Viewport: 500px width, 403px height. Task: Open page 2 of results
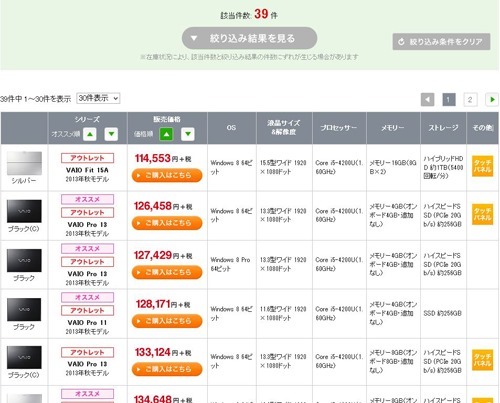[x=470, y=99]
